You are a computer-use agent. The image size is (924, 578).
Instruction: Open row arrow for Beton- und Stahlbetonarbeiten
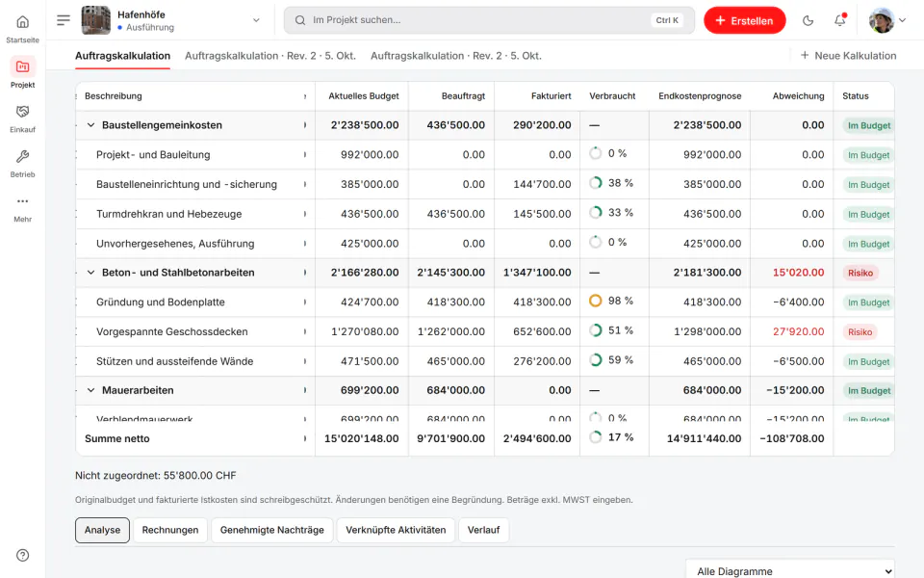coord(305,273)
